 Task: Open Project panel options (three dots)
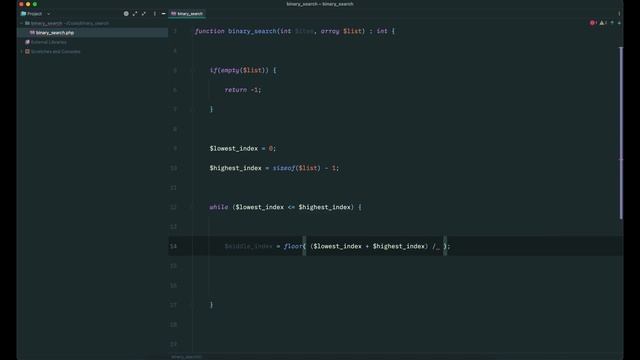coord(154,13)
